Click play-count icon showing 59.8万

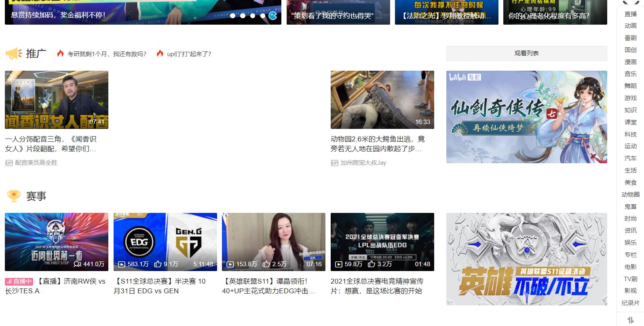[x=339, y=264]
